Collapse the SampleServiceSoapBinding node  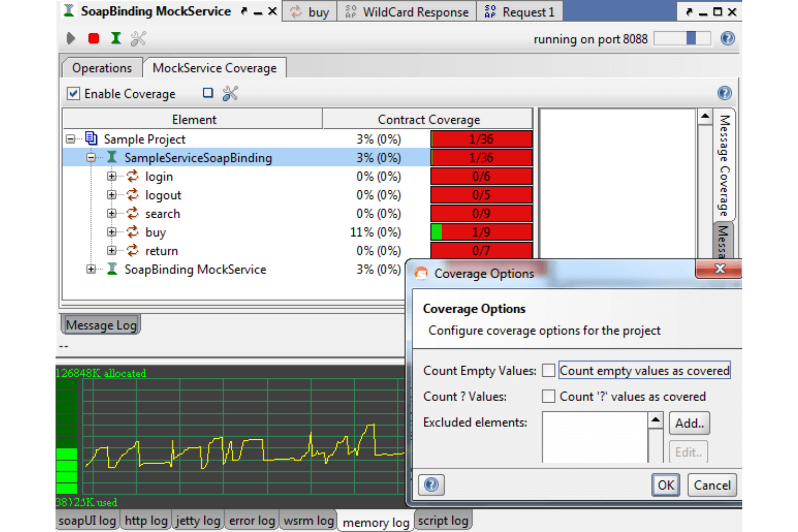[x=91, y=158]
